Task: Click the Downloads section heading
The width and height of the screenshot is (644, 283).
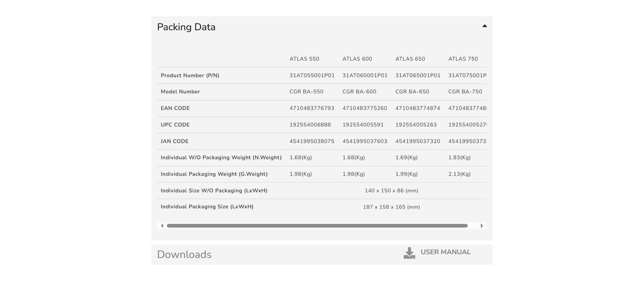Action: tap(184, 255)
